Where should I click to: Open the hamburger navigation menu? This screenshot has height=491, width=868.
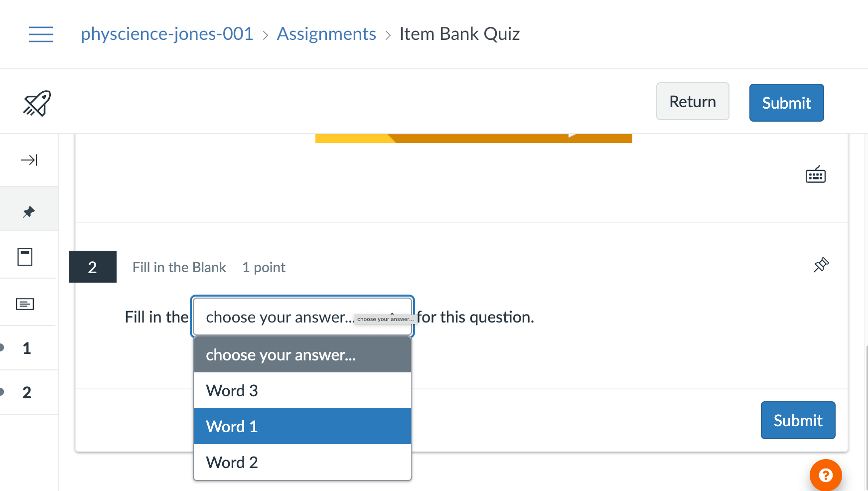pyautogui.click(x=41, y=34)
